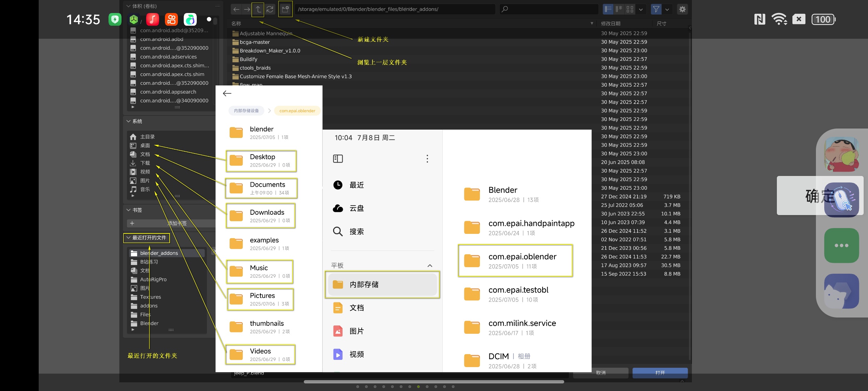
Task: Create a new folder in blender_addons
Action: tap(285, 9)
